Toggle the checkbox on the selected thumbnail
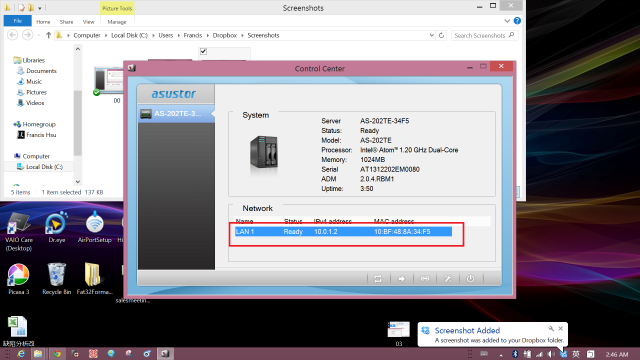Screen dimensions: 640x360 pos(203,51)
